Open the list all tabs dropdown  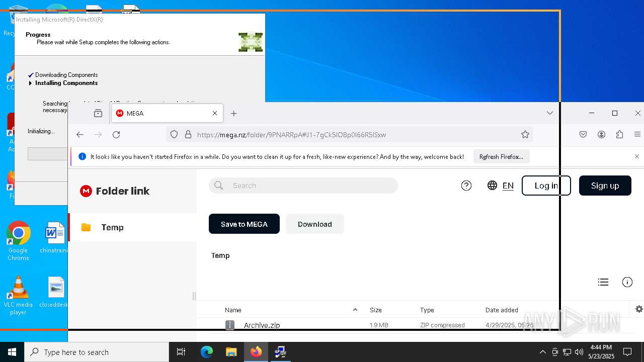550,113
